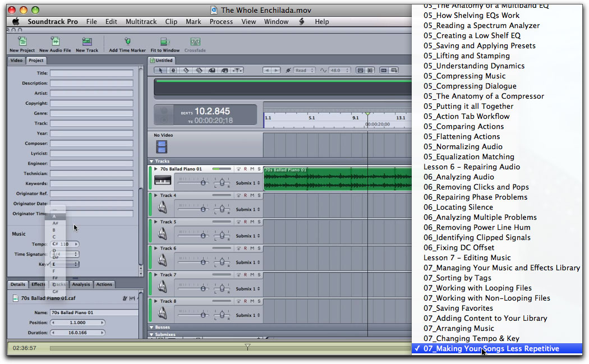Switch to the Analysis tab

click(x=81, y=284)
